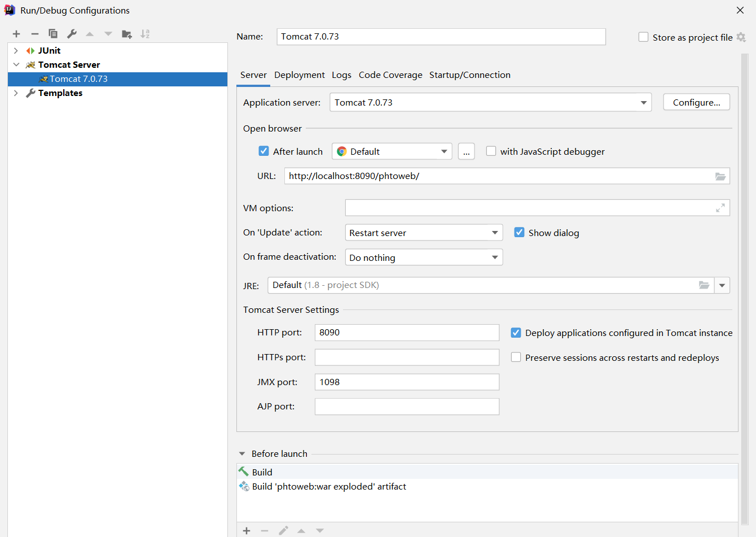Viewport: 756px width, 537px height.
Task: Collapse the Before launch section
Action: [242, 454]
